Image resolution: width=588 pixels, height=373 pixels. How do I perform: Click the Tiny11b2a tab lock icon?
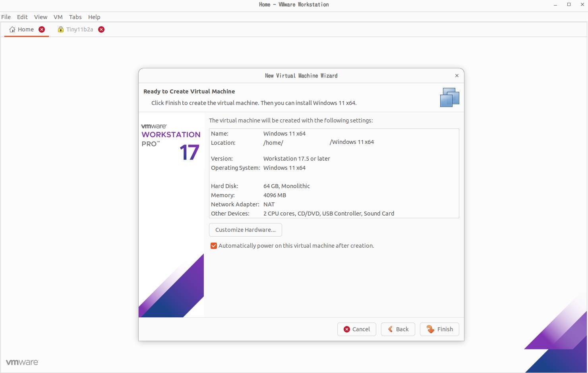pos(61,29)
